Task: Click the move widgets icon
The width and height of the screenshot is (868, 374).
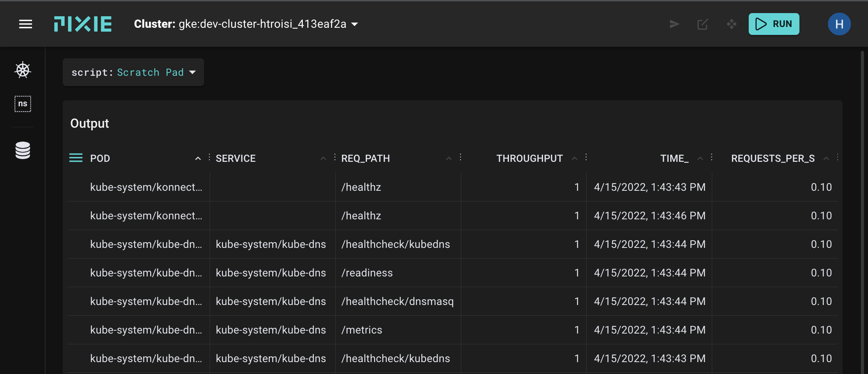Action: click(731, 24)
